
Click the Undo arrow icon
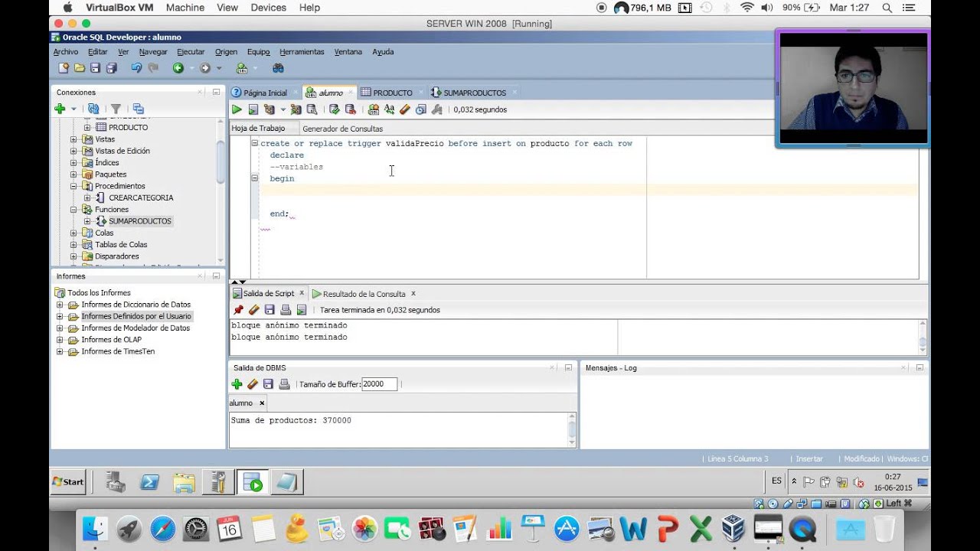tap(136, 68)
